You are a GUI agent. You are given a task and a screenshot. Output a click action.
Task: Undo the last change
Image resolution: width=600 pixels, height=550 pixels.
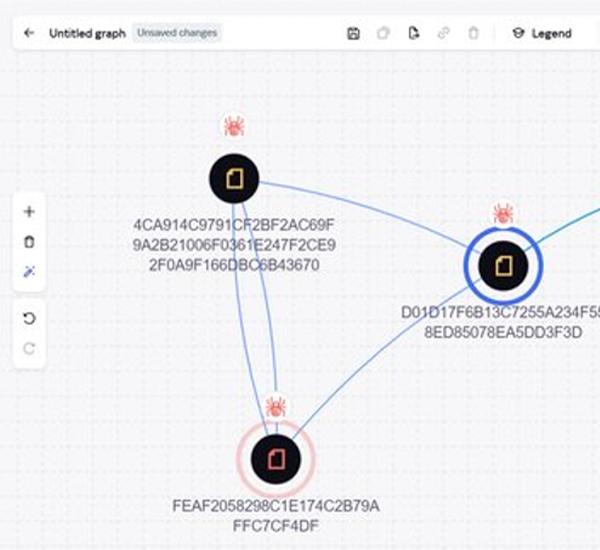point(29,318)
